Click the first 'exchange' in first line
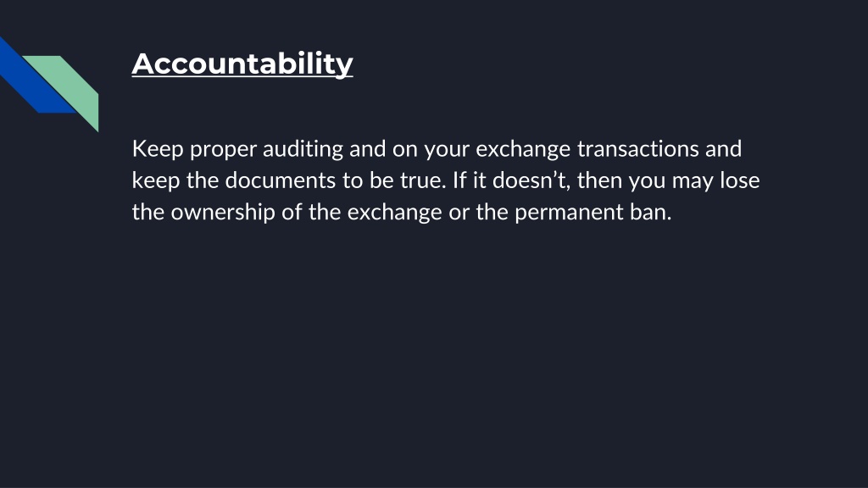The height and width of the screenshot is (488, 868). tap(523, 149)
